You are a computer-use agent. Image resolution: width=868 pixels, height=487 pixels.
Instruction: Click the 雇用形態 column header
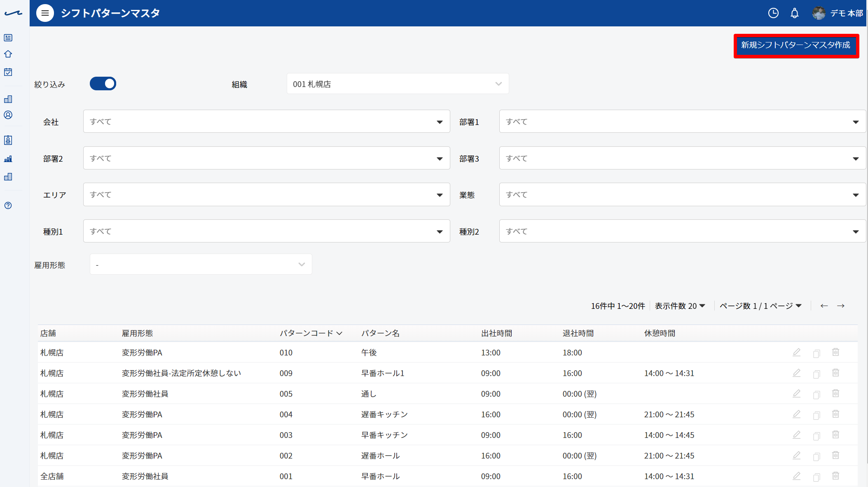click(137, 333)
